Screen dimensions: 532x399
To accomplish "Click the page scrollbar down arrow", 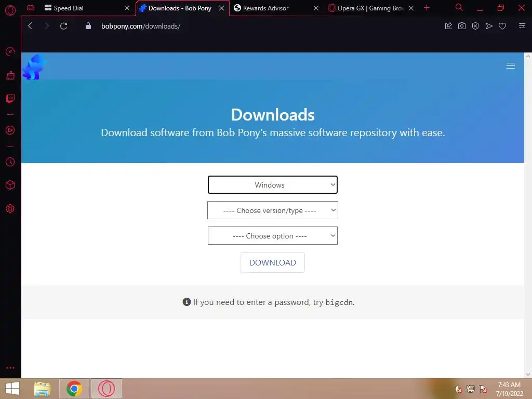I will pos(528,374).
